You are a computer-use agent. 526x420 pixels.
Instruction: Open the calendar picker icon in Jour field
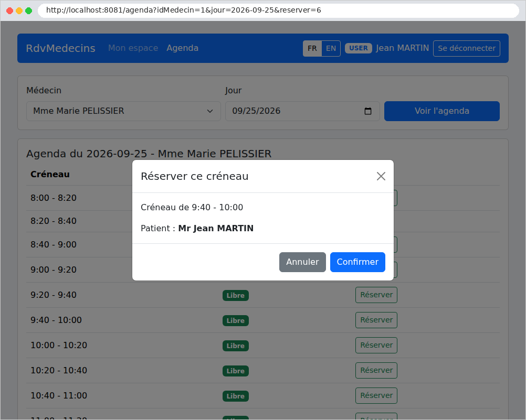click(368, 111)
